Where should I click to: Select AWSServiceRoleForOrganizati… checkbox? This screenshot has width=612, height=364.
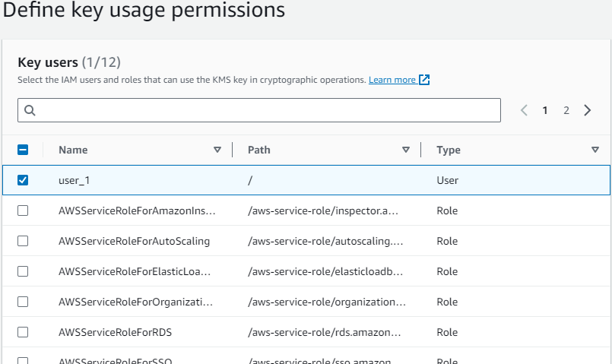[23, 302]
